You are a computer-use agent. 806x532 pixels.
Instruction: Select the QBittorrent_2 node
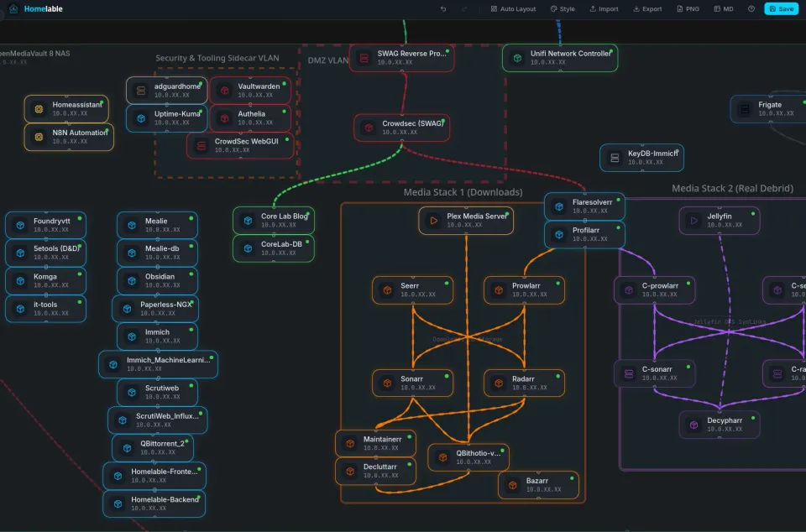[x=153, y=448]
